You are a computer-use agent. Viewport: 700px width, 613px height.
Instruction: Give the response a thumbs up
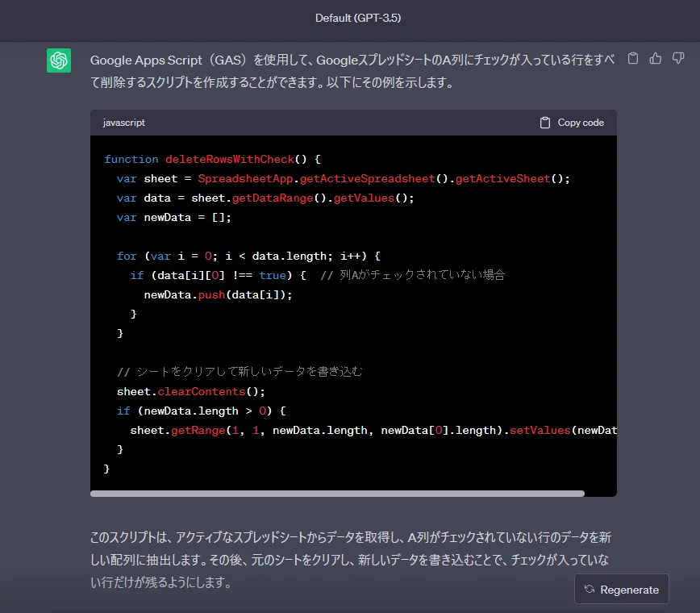pos(656,59)
